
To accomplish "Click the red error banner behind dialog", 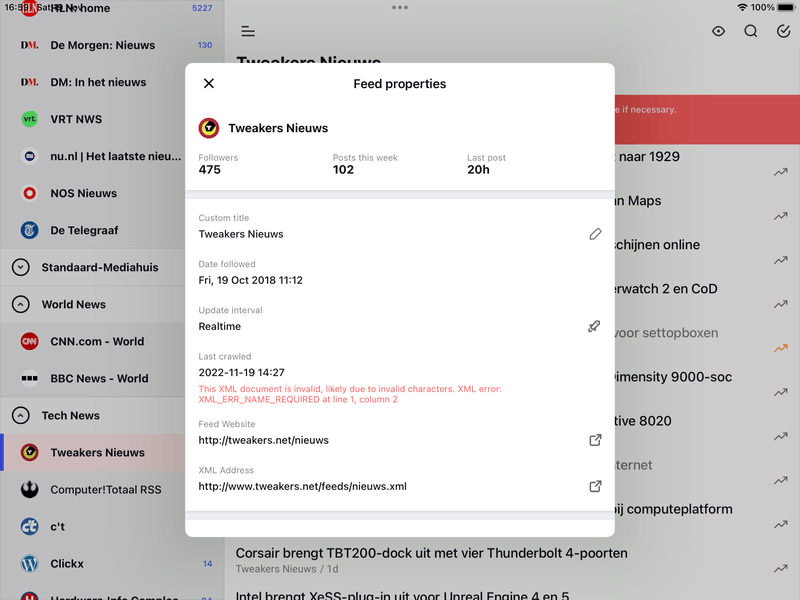I will pyautogui.click(x=707, y=119).
